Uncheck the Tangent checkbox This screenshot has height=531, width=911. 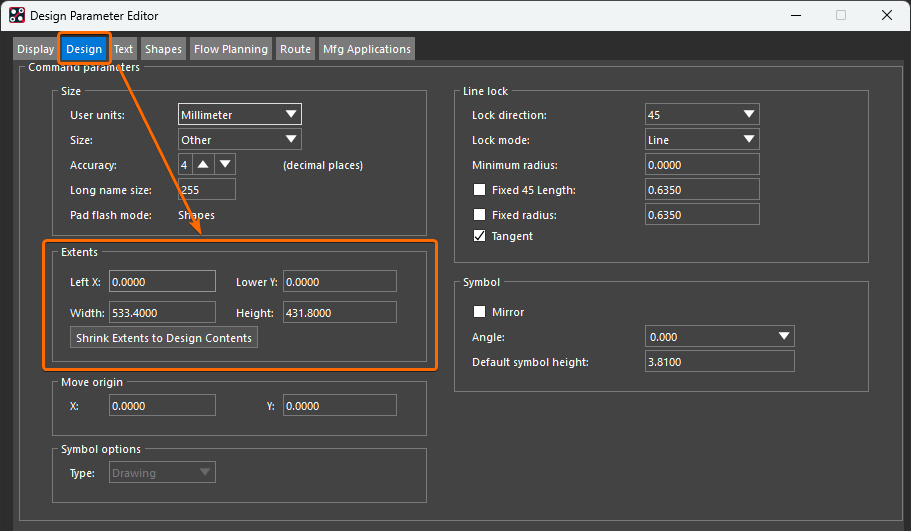click(x=480, y=237)
